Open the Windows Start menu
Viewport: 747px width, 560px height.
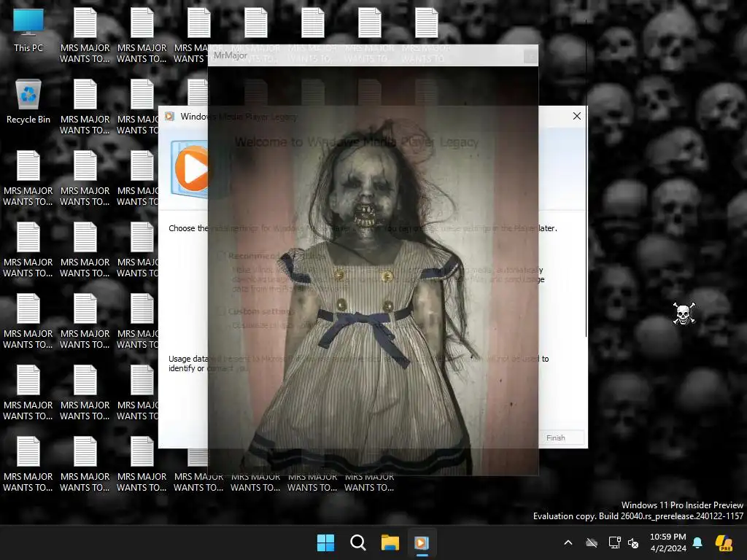326,542
